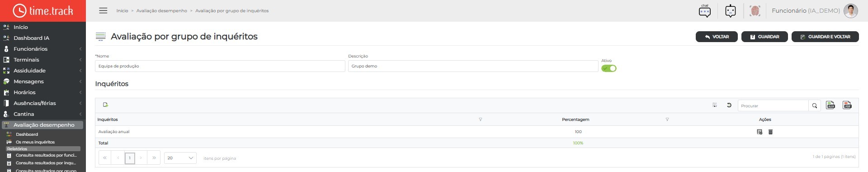Click the Descrição input field
Screen dimensions: 868x172
click(473, 66)
